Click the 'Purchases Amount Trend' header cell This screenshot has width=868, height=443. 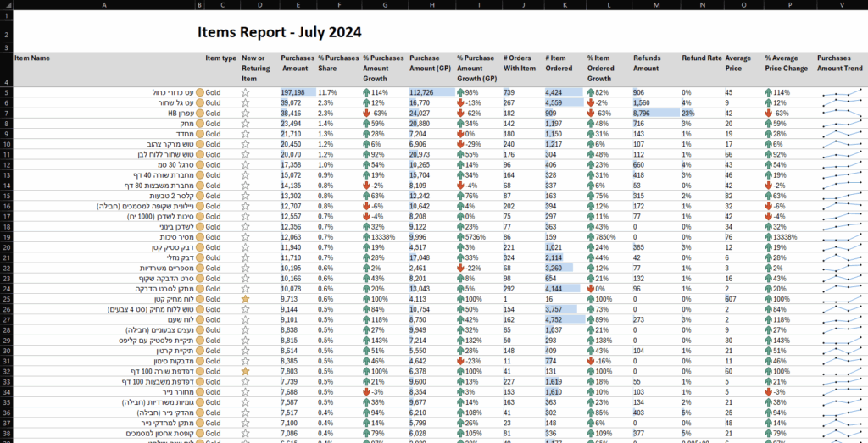[840, 64]
